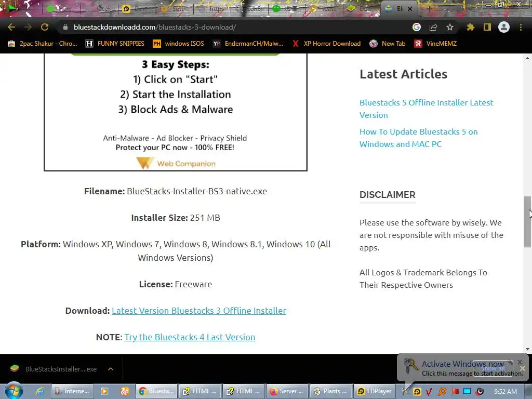This screenshot has width=532, height=399.
Task: Close the active Bluestacks tab
Action: pyautogui.click(x=410, y=9)
